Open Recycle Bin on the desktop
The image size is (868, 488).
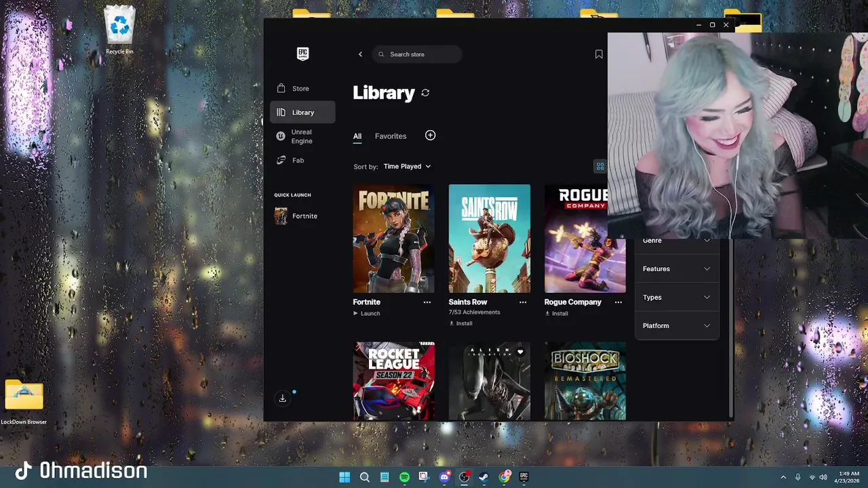119,30
